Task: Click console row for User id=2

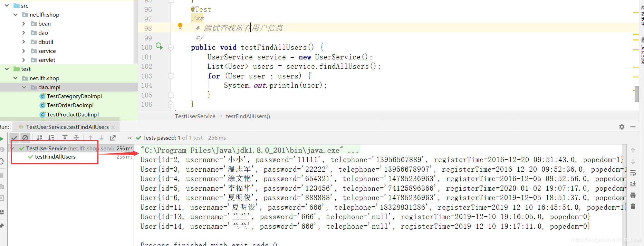Action: pos(382,160)
